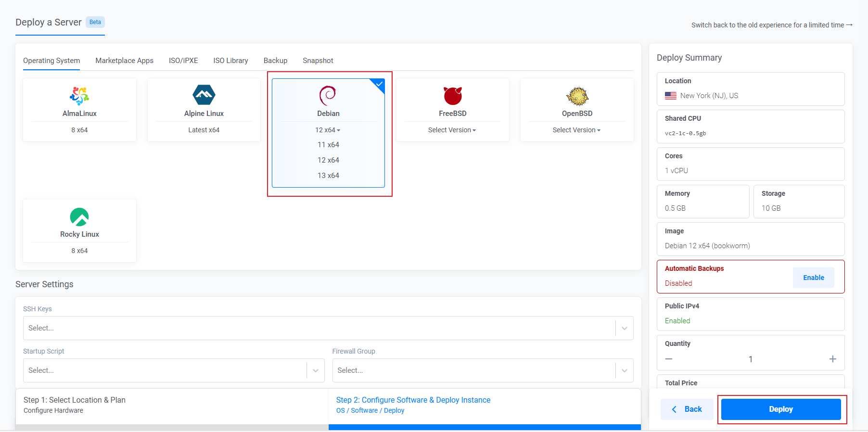Switch to the Marketplace Apps tab
Image resolution: width=868 pixels, height=432 pixels.
(x=124, y=61)
